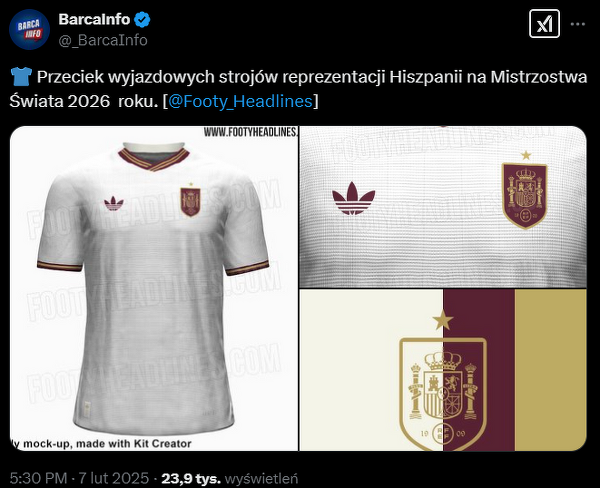Click the blue t-shirt emoji
This screenshot has width=600, height=488.
[21, 77]
